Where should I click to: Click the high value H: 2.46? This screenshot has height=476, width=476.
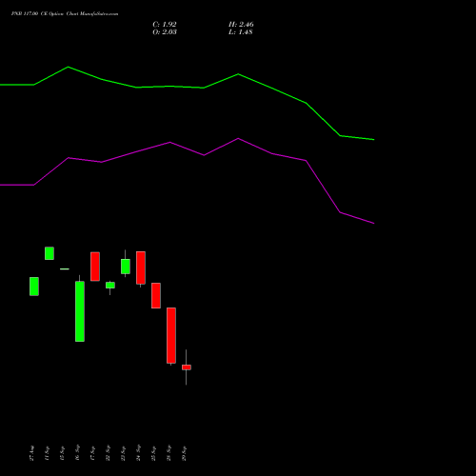[241, 24]
